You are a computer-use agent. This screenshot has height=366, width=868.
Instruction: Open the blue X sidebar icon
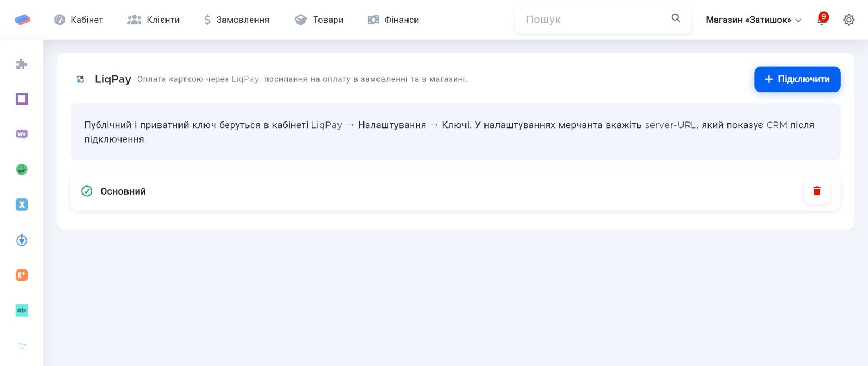[x=22, y=204]
